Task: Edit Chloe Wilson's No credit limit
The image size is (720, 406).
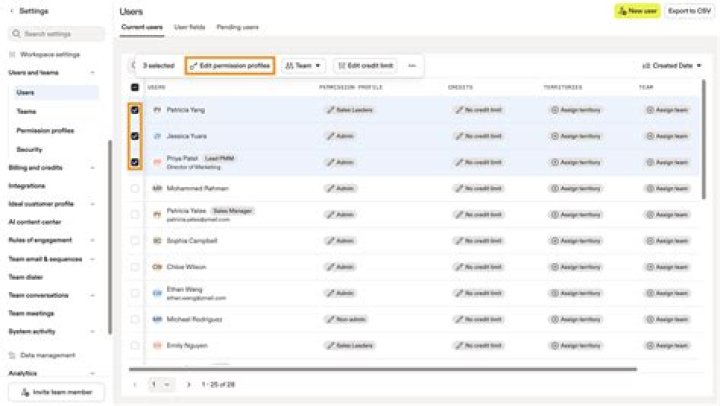Action: 478,267
